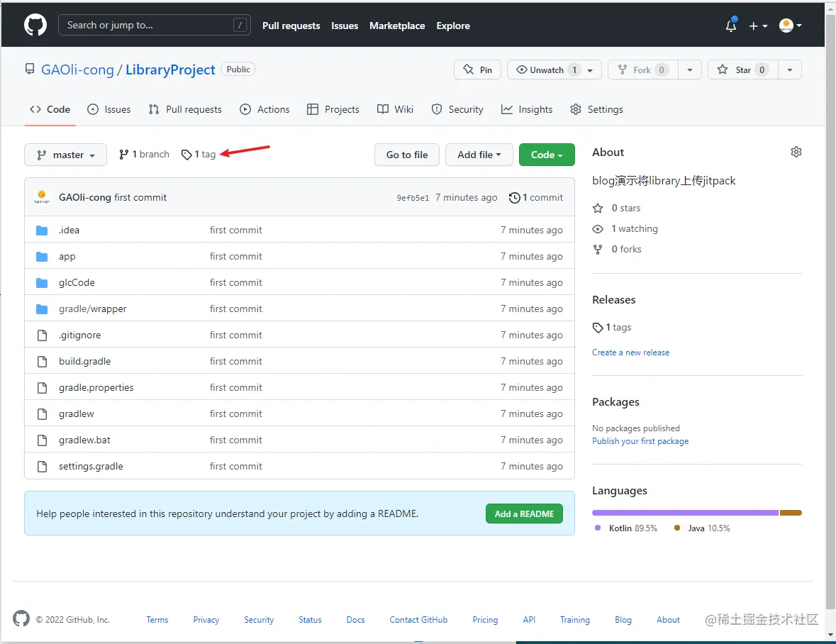Open the green Code dropdown
Image resolution: width=836 pixels, height=644 pixels.
(547, 155)
